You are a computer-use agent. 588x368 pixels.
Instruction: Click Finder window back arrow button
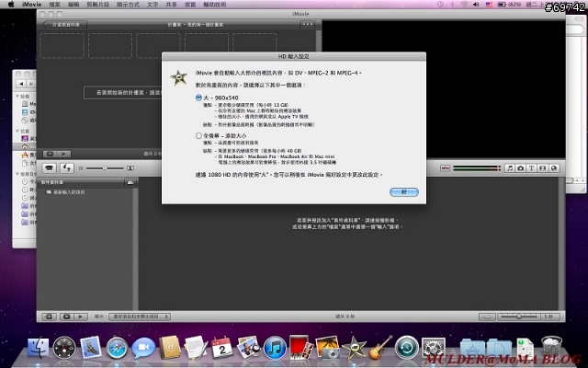(21, 84)
